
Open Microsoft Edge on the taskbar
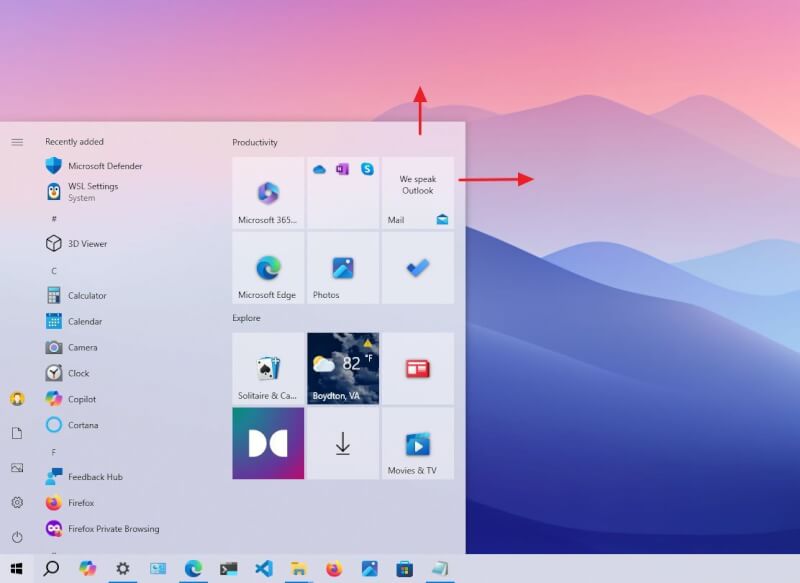point(193,568)
